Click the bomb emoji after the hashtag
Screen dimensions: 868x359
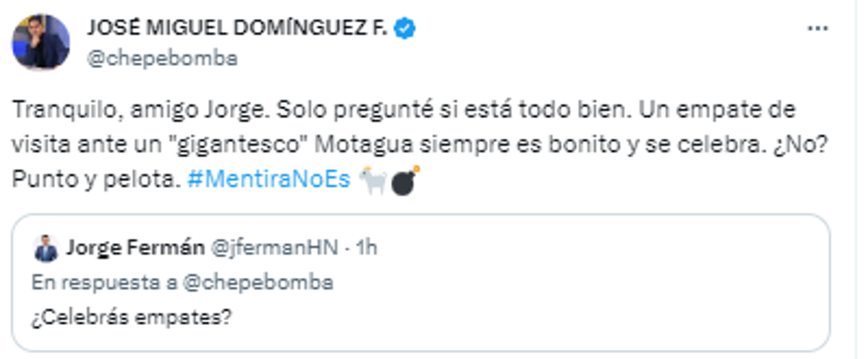click(x=404, y=182)
